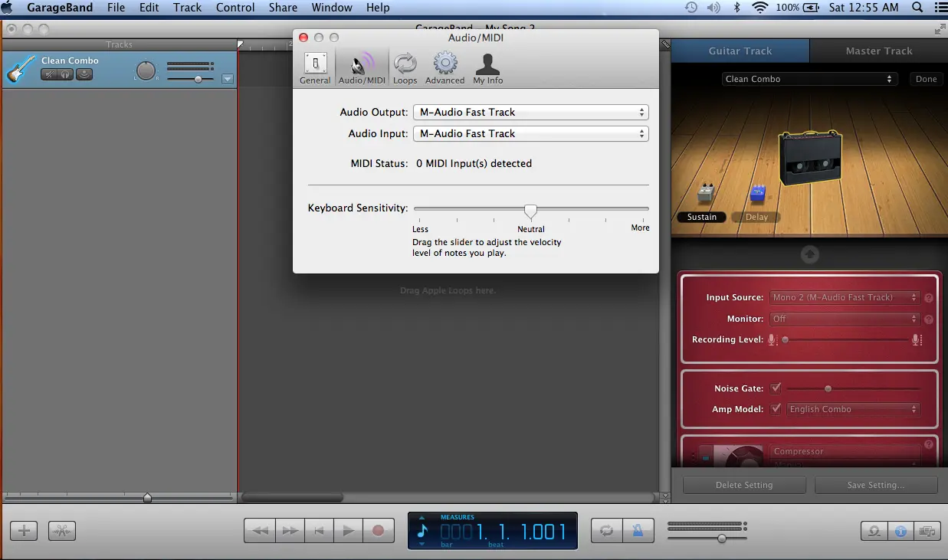Open the Track menu
Screen dimensions: 948x560
point(187,8)
